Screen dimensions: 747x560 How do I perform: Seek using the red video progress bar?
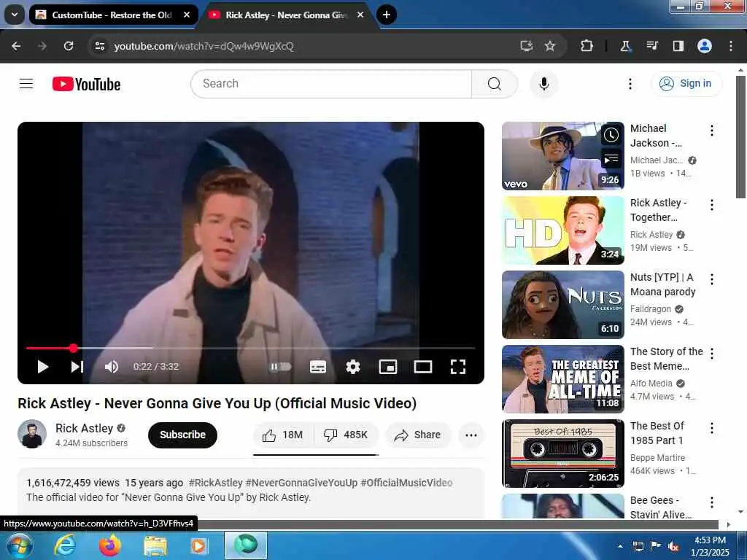251,348
